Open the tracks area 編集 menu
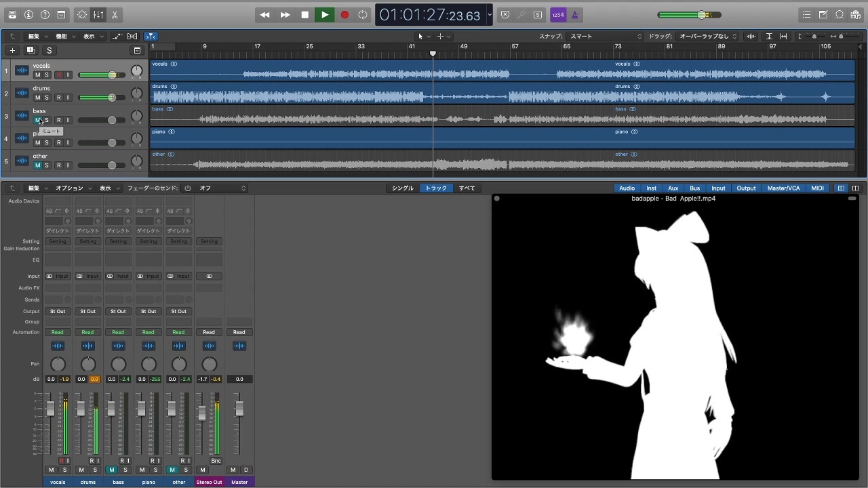Image resolution: width=868 pixels, height=488 pixels. click(x=37, y=36)
